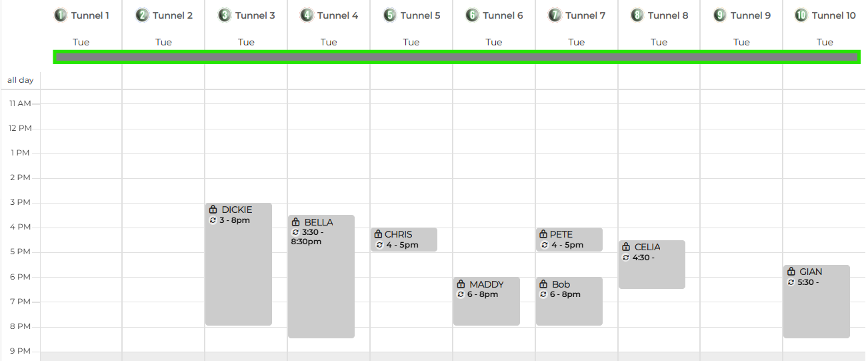
Task: Click the Tunnel 10 number badge icon
Action: pyautogui.click(x=801, y=15)
